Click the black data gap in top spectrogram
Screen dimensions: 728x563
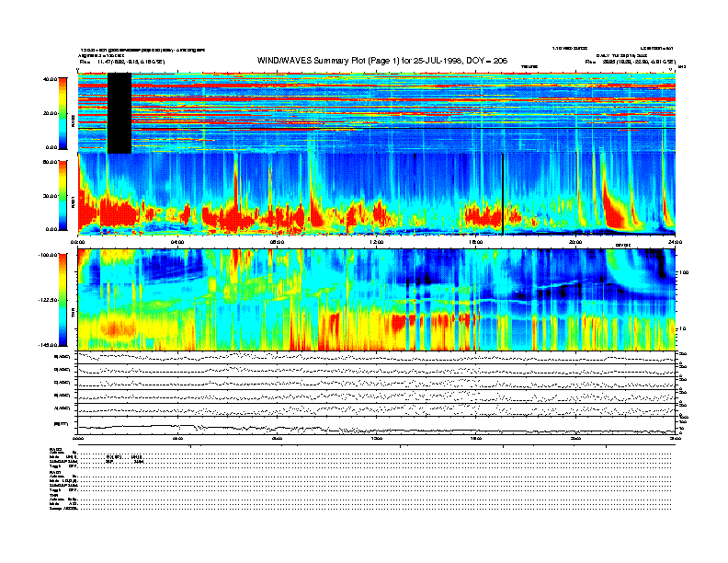119,113
